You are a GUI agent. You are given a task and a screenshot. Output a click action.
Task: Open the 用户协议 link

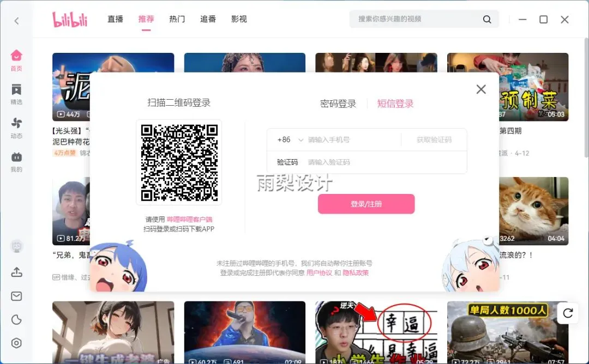tap(319, 273)
